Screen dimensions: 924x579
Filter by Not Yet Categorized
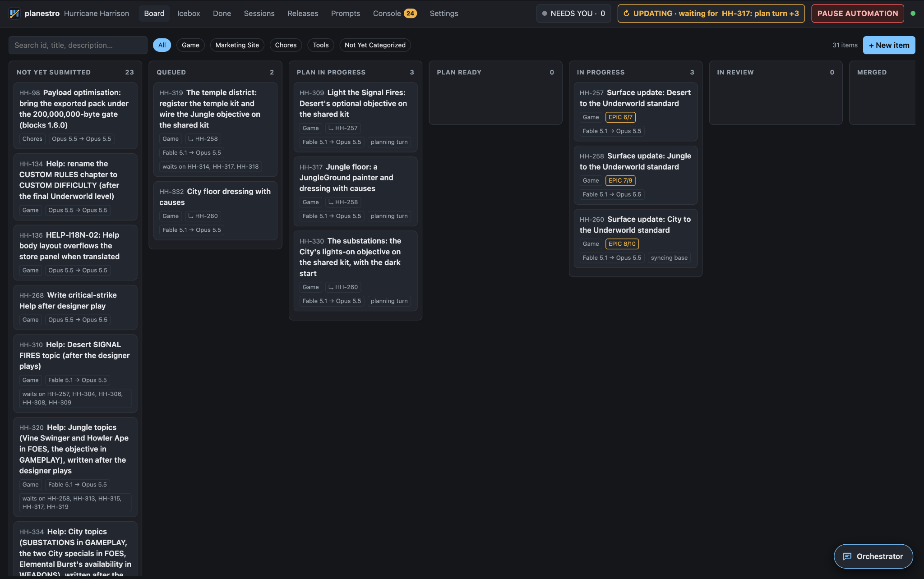pos(375,45)
